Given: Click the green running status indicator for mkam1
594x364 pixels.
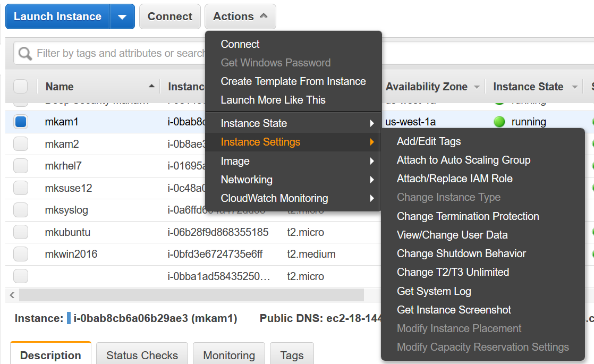Looking at the screenshot, I should [x=499, y=122].
